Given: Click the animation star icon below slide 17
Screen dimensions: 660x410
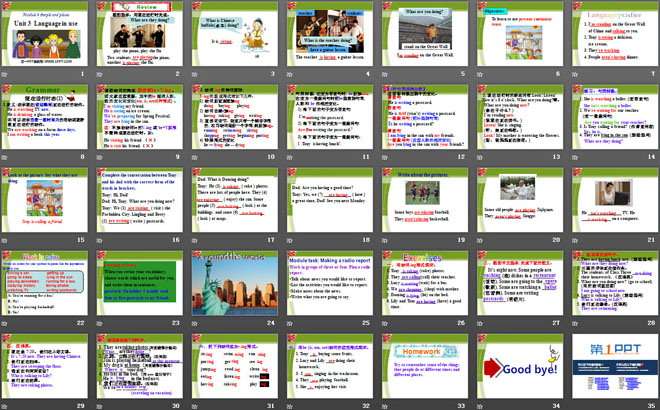Looking at the screenshot, I should [x=195, y=240].
